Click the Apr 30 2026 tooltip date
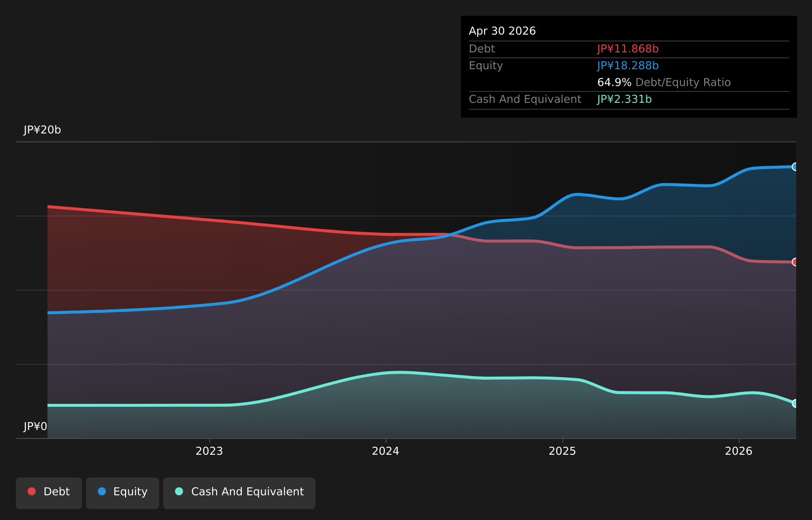 click(502, 31)
